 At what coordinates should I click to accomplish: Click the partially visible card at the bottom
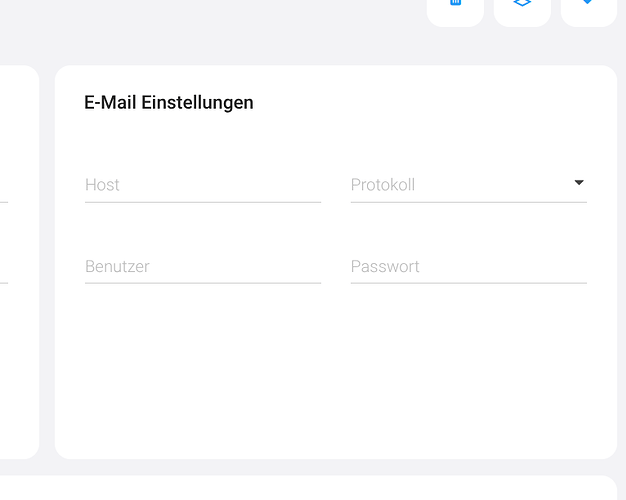308,488
